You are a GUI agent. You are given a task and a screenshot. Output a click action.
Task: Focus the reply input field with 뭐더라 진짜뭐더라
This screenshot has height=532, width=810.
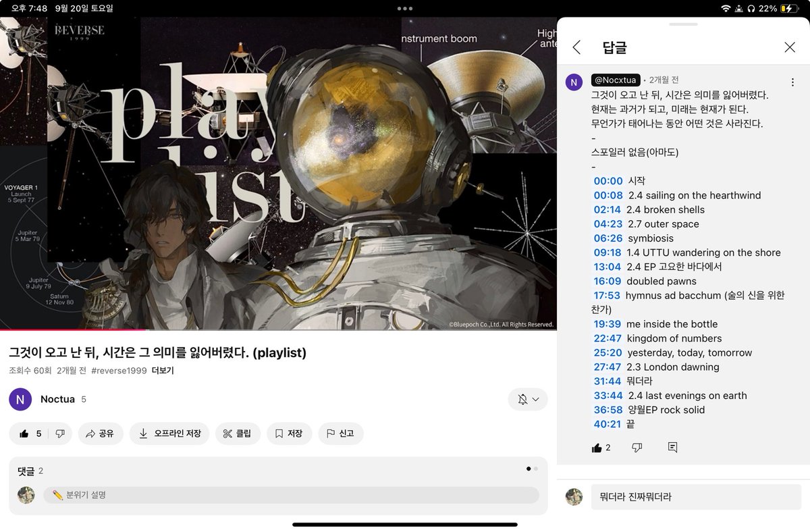pos(696,497)
